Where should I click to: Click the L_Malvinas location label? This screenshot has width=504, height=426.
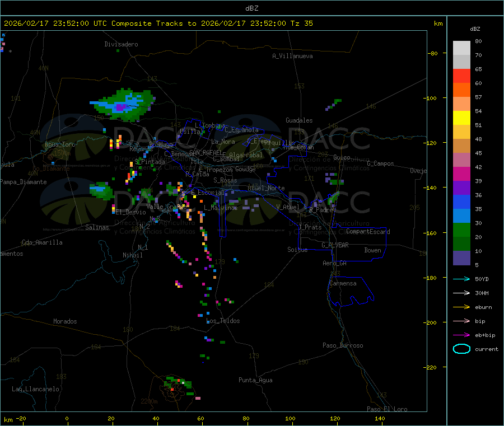pos(221,208)
